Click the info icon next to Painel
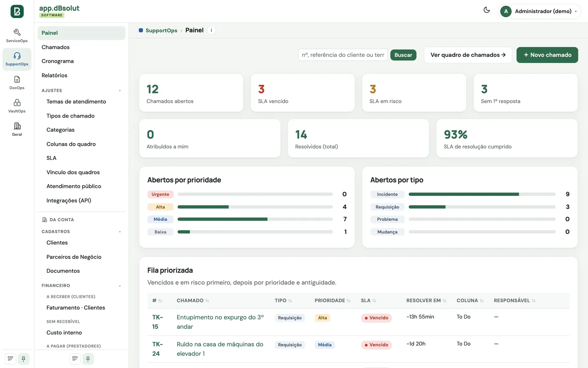The width and height of the screenshot is (588, 368). [x=211, y=30]
